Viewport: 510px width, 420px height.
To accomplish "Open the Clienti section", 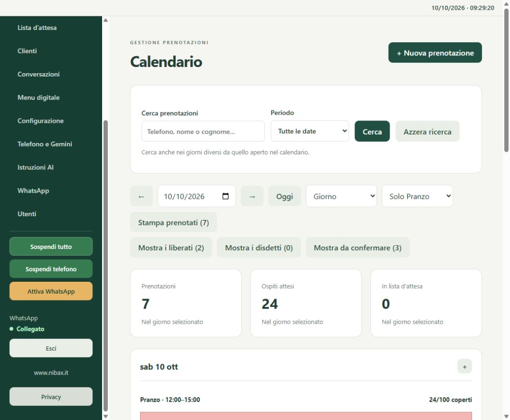I will pos(27,51).
